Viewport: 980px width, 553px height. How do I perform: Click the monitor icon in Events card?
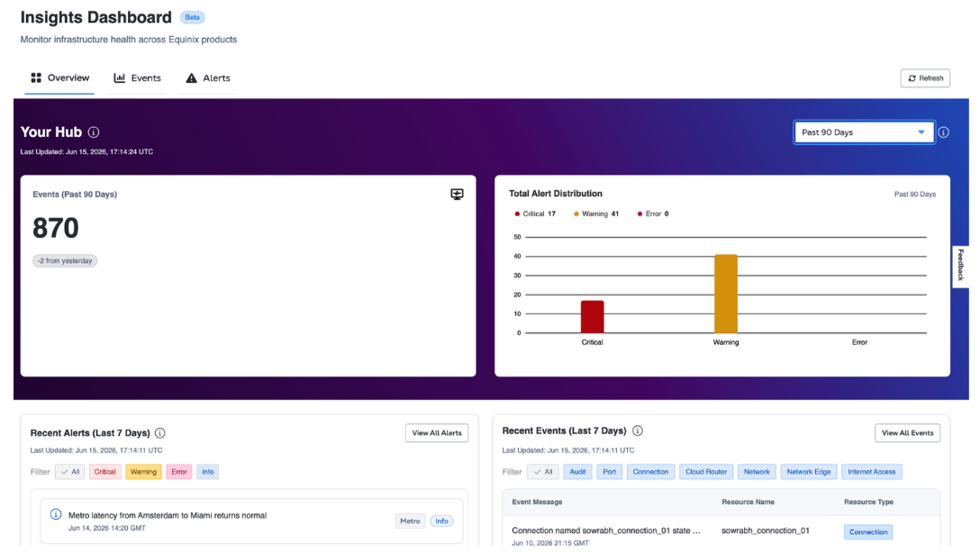[457, 195]
